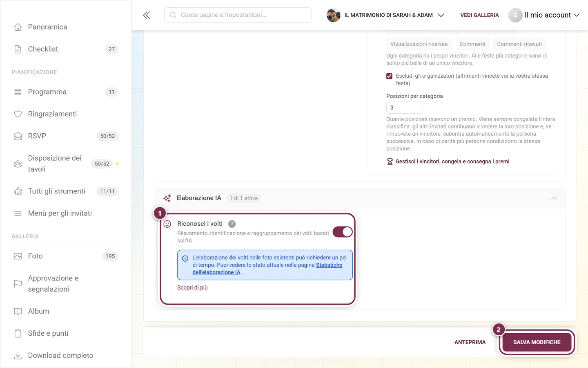Click the RSVP envelope icon
The image size is (588, 368).
[x=18, y=136]
